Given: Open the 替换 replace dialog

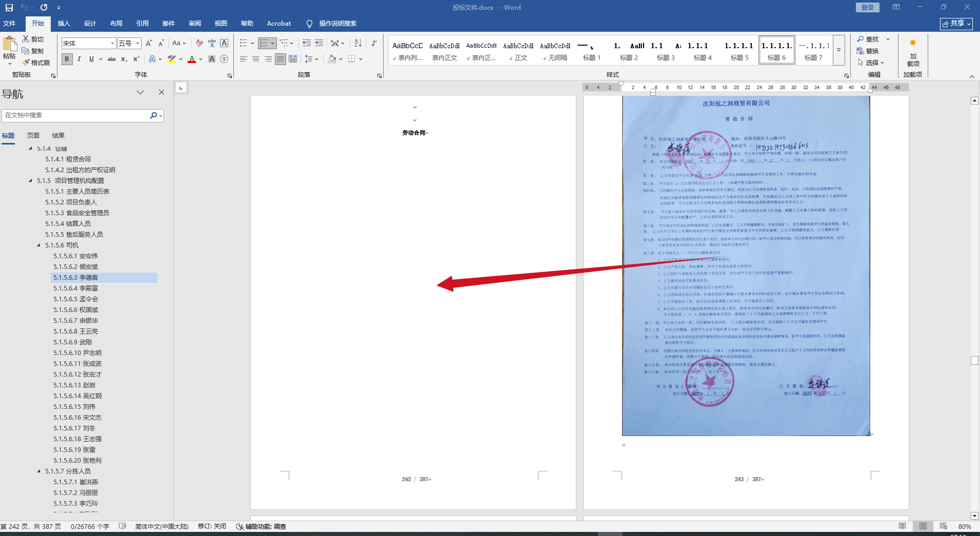Looking at the screenshot, I should (x=868, y=51).
